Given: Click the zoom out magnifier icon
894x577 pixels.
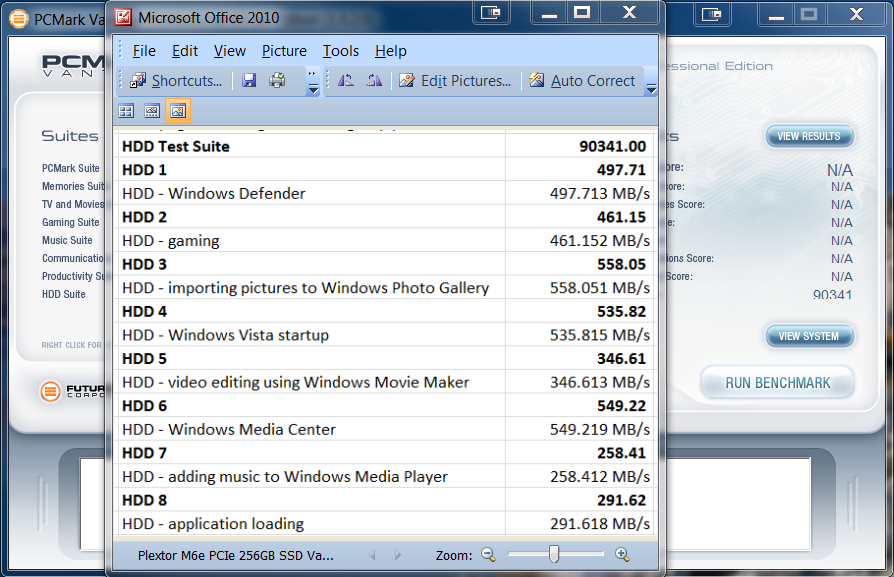Looking at the screenshot, I should click(488, 554).
